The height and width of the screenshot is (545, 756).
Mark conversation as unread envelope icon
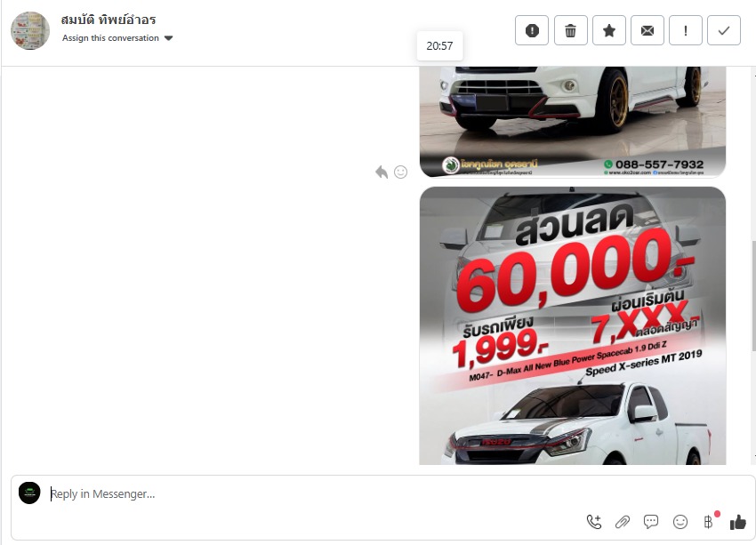(647, 30)
